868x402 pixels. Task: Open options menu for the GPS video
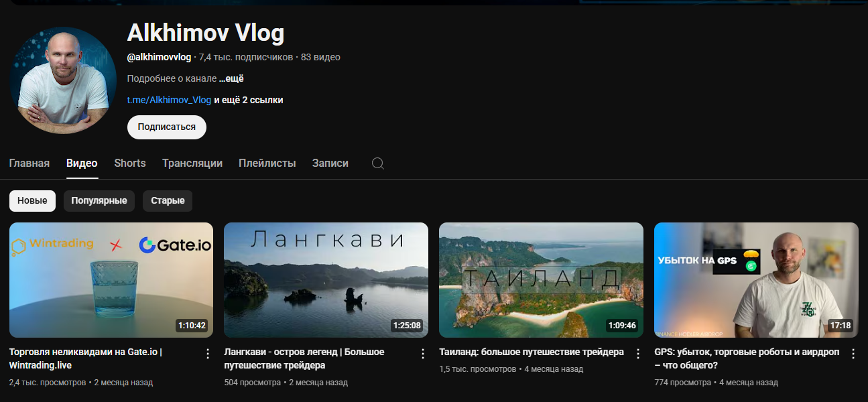coord(853,353)
